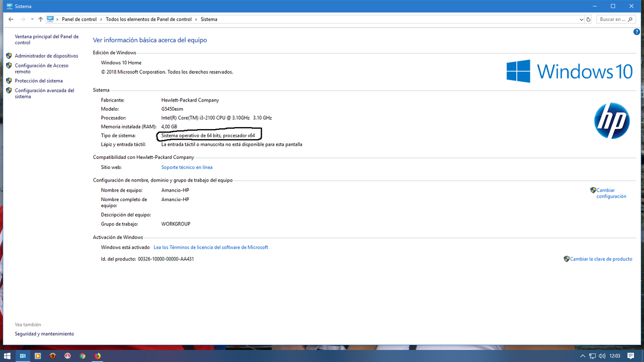This screenshot has width=644, height=362.
Task: Click Cambiar la clave de producto
Action: point(601,259)
